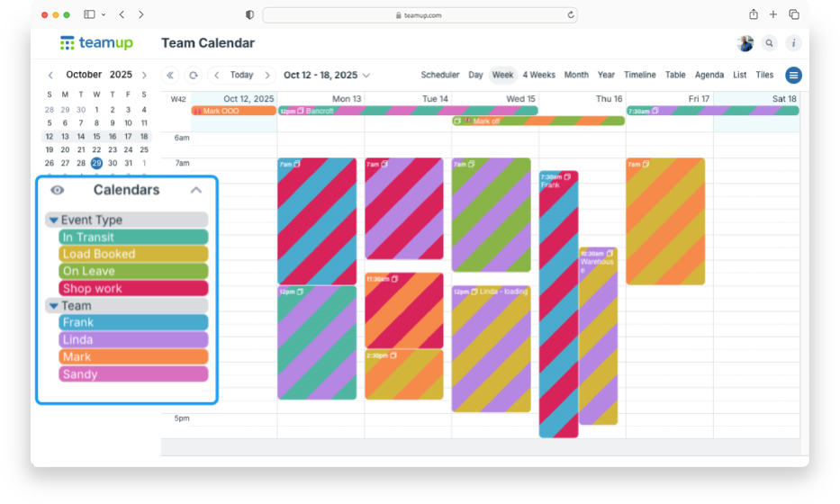This screenshot has height=504, width=840.
Task: Click the Safari share icon
Action: pyautogui.click(x=754, y=14)
